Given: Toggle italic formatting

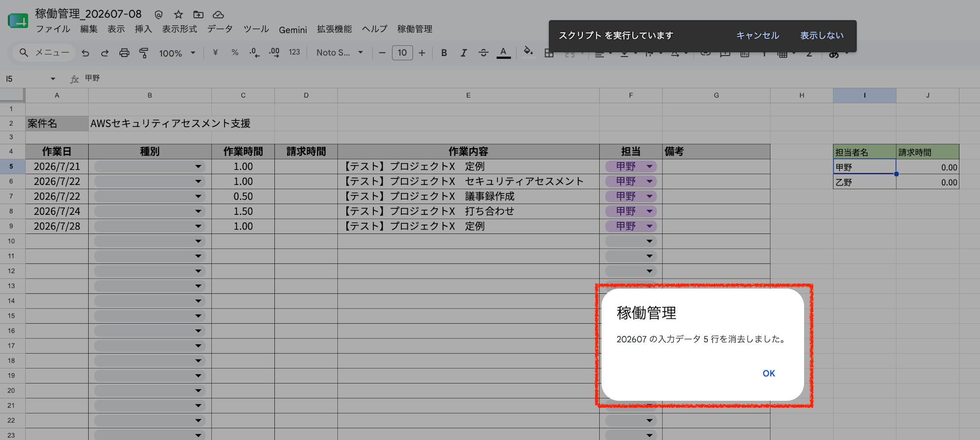Looking at the screenshot, I should (x=464, y=52).
